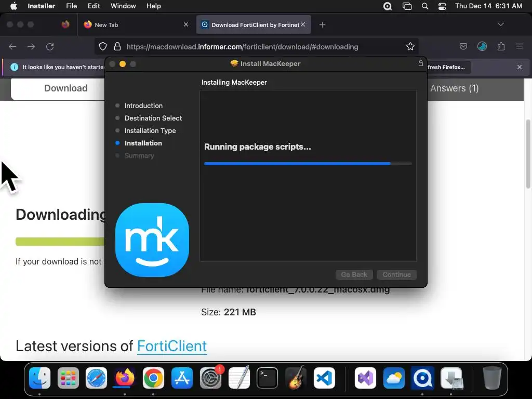532x399 pixels.
Task: Open Control Center from menu bar
Action: [442, 6]
